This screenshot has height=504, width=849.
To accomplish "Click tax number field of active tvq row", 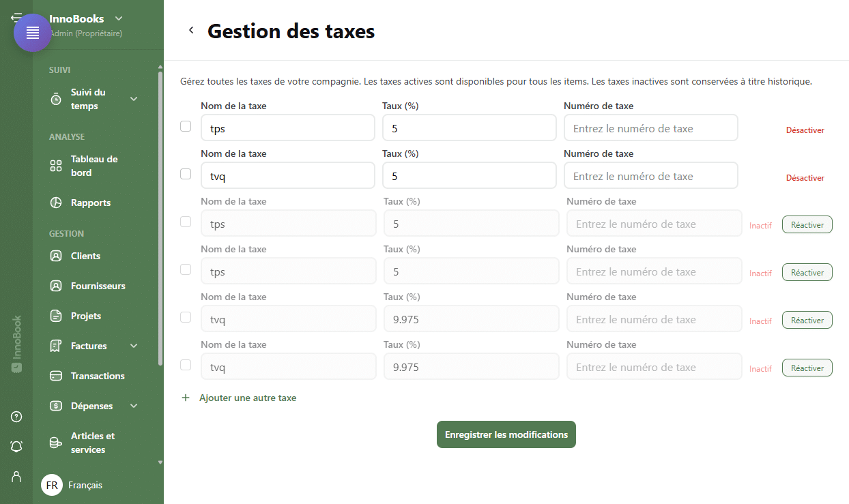I will coord(651,175).
